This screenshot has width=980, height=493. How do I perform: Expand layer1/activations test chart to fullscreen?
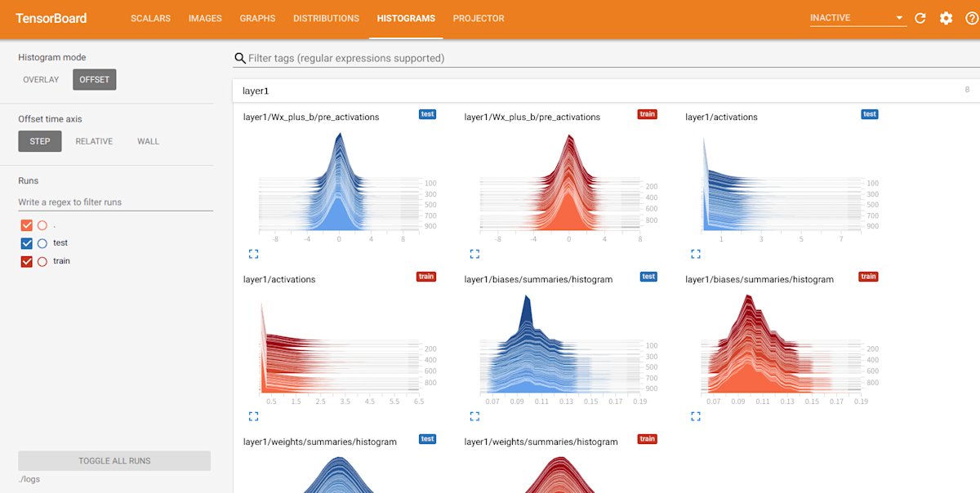(696, 254)
